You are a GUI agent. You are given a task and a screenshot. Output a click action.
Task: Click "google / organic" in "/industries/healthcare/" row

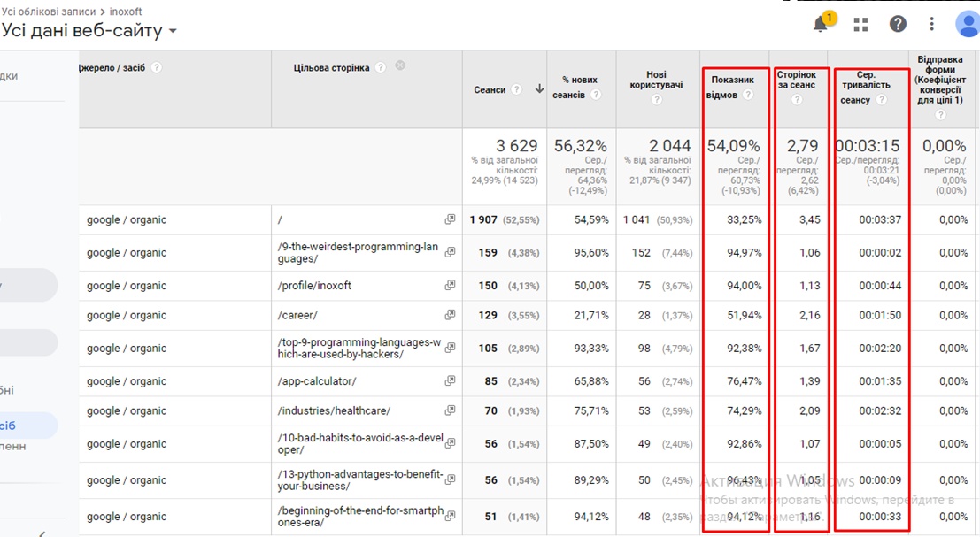(x=127, y=410)
